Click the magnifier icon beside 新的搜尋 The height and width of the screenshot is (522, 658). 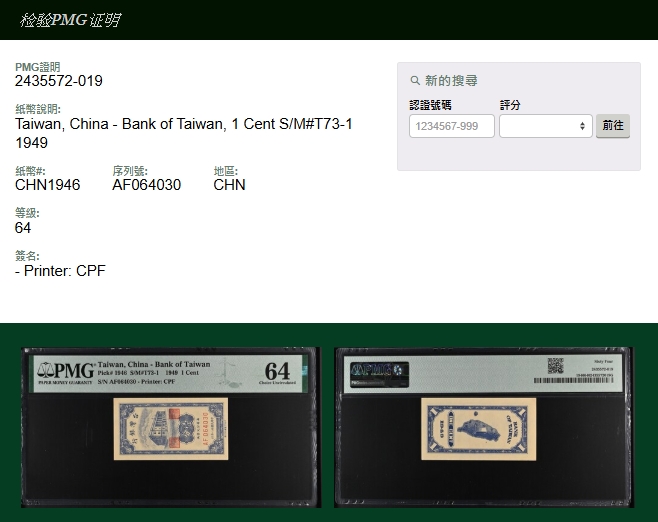[415, 81]
